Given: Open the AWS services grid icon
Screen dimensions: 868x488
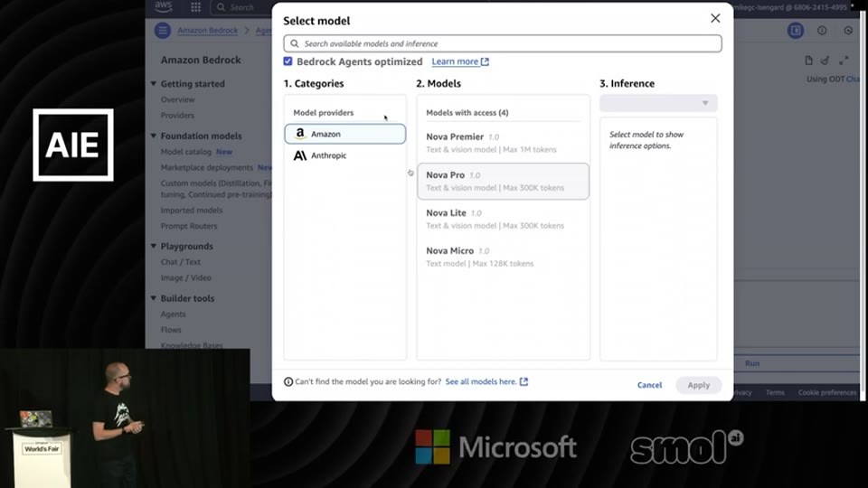Looking at the screenshot, I should pyautogui.click(x=195, y=7).
